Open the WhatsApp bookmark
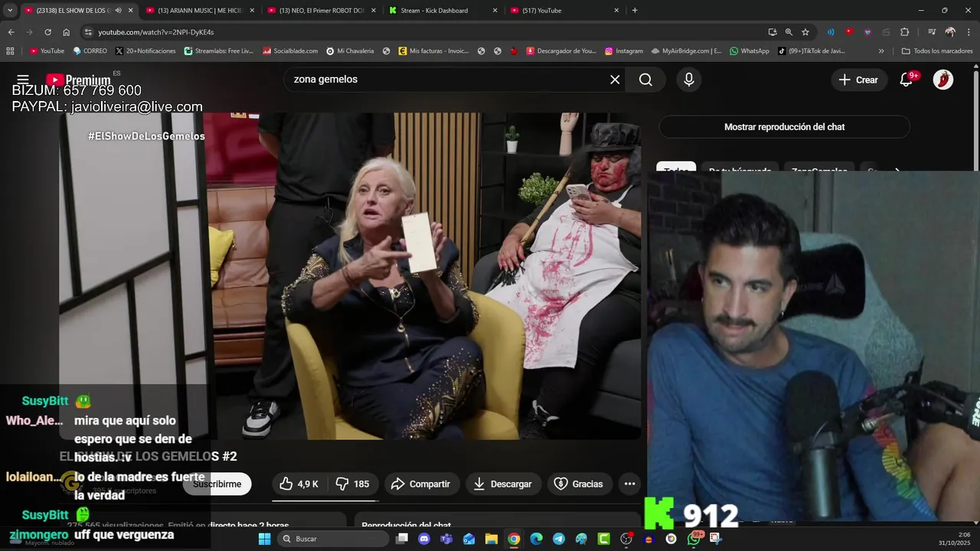The width and height of the screenshot is (980, 551). (749, 51)
